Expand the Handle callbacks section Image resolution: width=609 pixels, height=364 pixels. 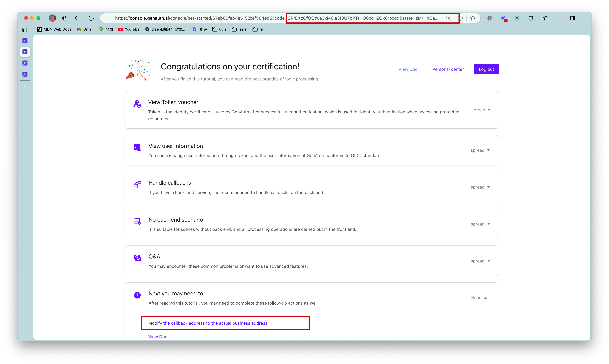click(480, 187)
